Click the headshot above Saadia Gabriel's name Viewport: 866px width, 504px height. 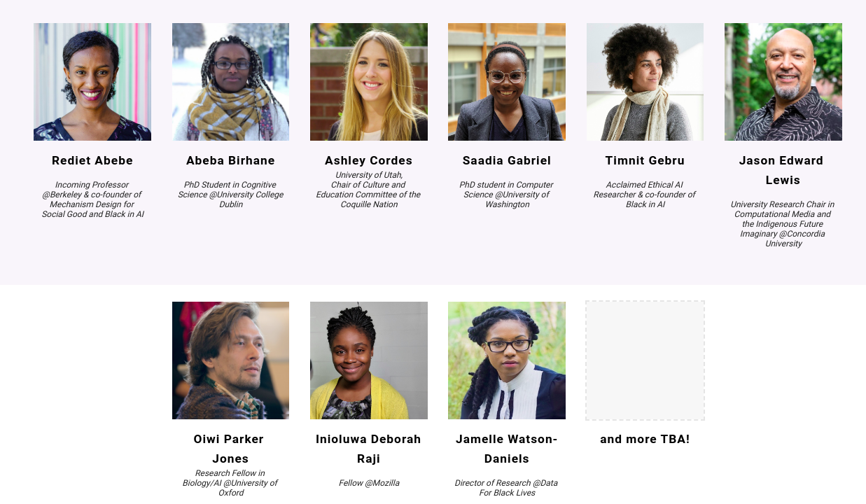click(507, 82)
